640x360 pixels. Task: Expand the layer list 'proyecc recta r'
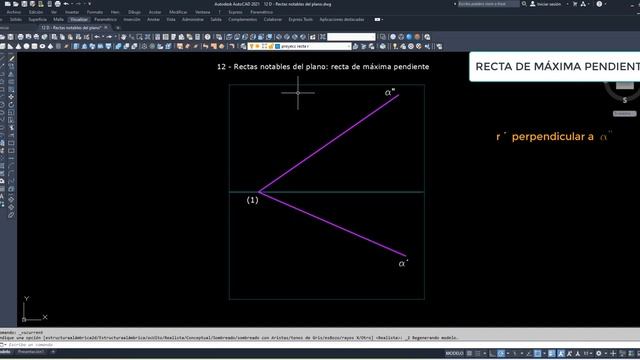[349, 47]
